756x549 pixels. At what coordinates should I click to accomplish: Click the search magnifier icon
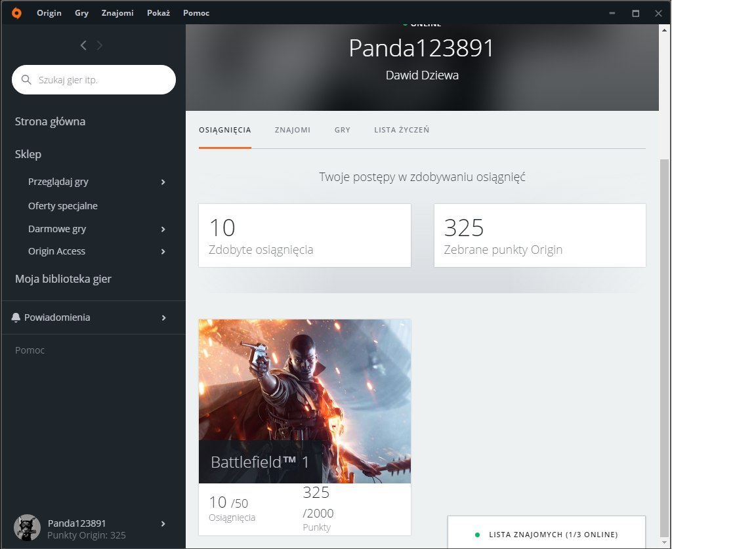pos(27,80)
